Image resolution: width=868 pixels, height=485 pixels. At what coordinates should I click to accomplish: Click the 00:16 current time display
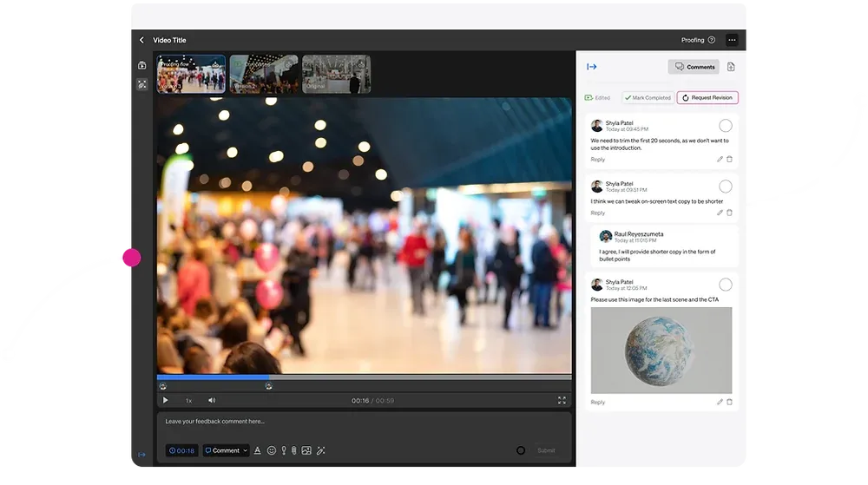[x=360, y=400]
